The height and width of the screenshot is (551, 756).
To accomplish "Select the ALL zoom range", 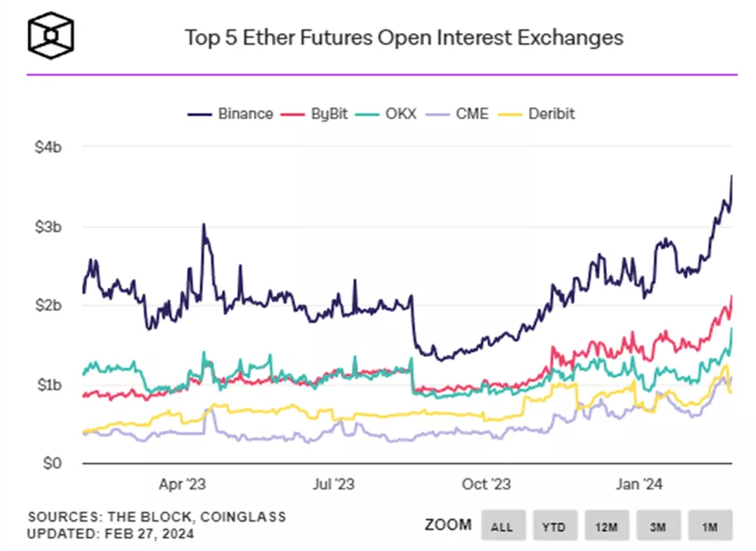I will 503,523.
